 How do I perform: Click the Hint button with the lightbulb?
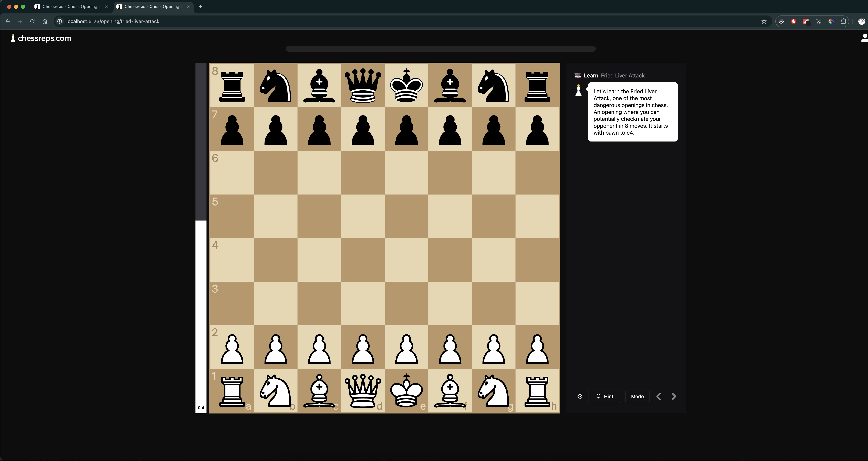click(x=604, y=396)
